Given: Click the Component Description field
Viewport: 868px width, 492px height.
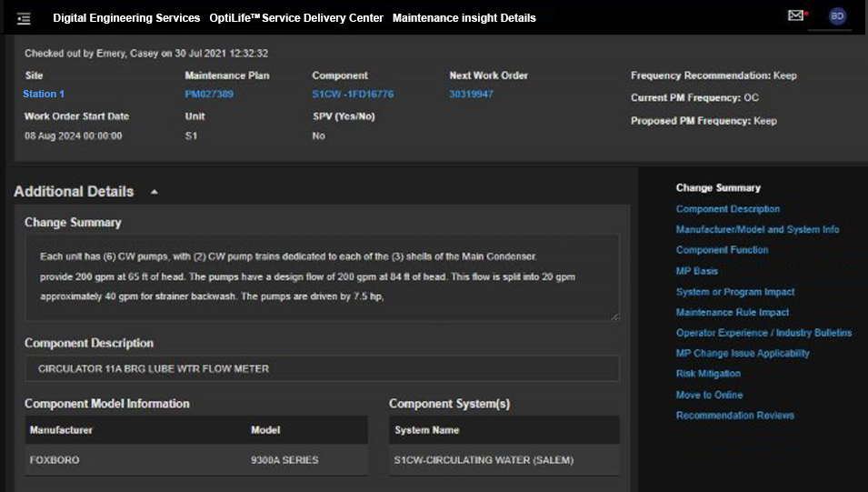Looking at the screenshot, I should [x=322, y=368].
